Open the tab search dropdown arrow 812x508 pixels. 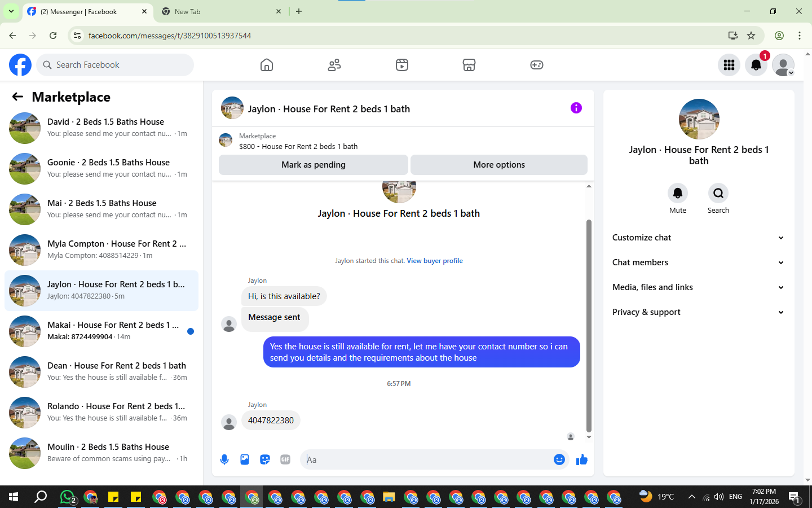point(11,11)
